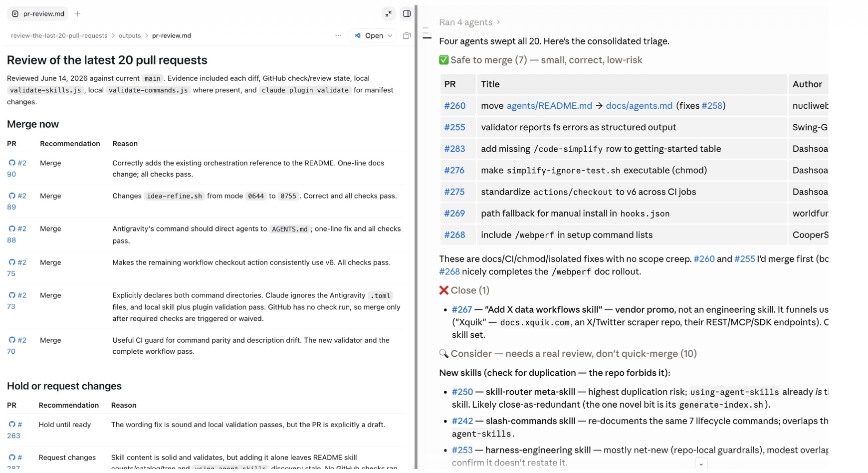
Task: Click the Open in VS Code button
Action: [x=369, y=35]
